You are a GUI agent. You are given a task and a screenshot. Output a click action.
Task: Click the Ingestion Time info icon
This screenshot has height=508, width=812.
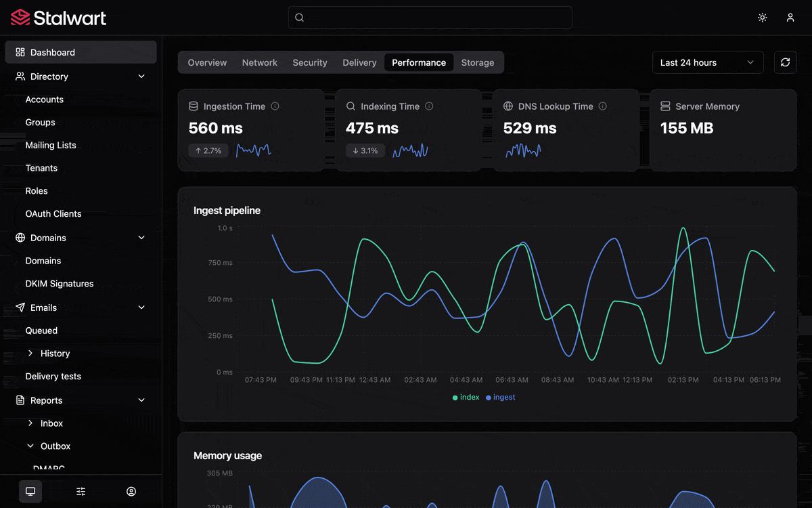pyautogui.click(x=275, y=106)
